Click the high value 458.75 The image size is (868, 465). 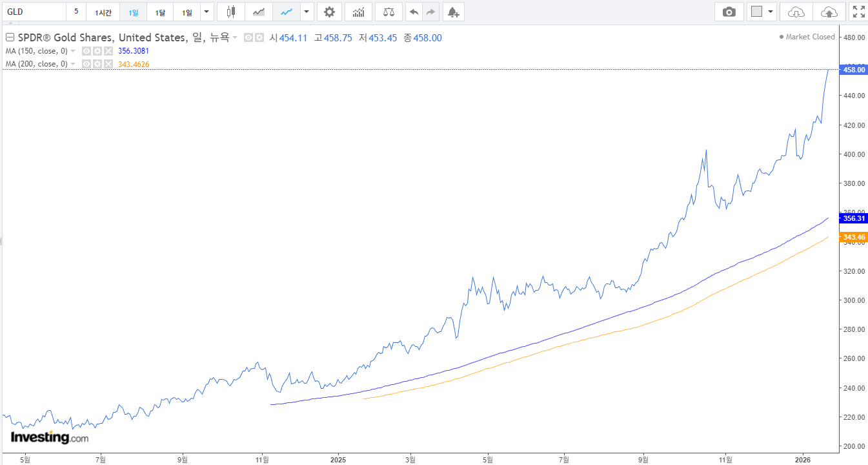point(338,38)
